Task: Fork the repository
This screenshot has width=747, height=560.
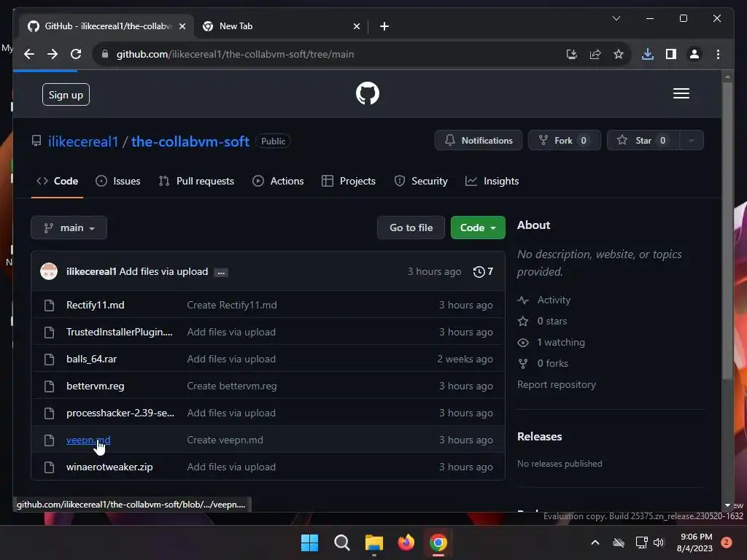Action: tap(564, 141)
